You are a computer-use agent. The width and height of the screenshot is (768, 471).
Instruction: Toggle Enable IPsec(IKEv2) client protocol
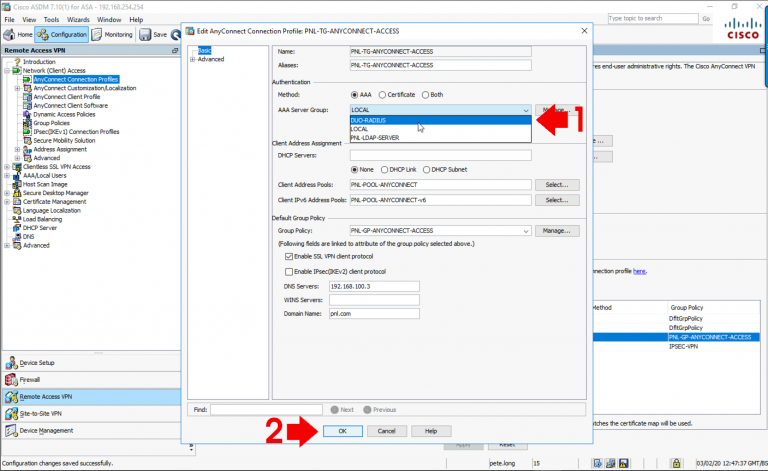[x=289, y=272]
